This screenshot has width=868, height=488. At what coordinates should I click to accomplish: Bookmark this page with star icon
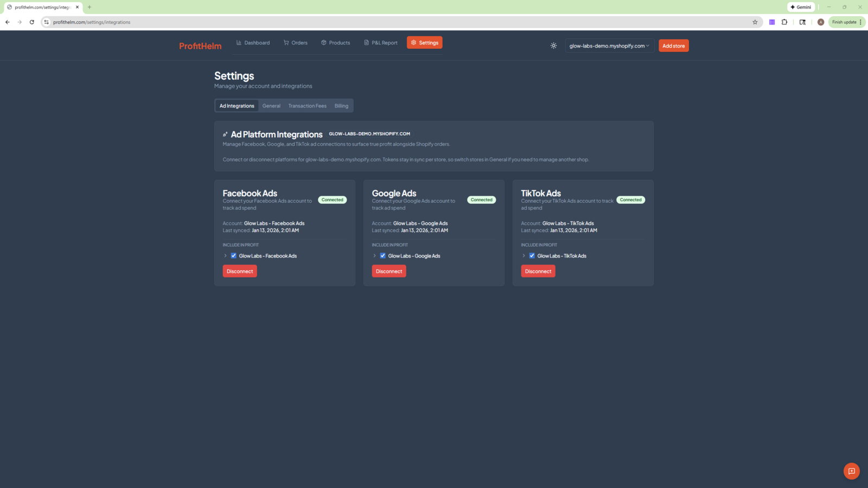tap(755, 22)
